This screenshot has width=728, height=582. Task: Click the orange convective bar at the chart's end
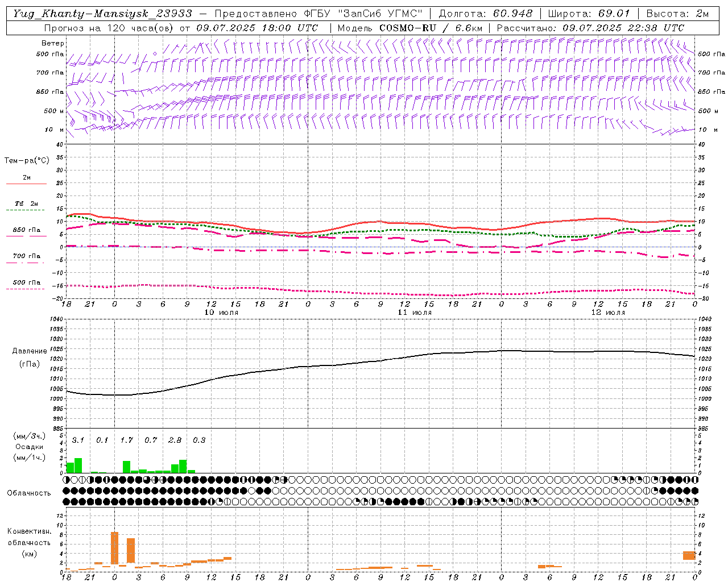(x=689, y=555)
